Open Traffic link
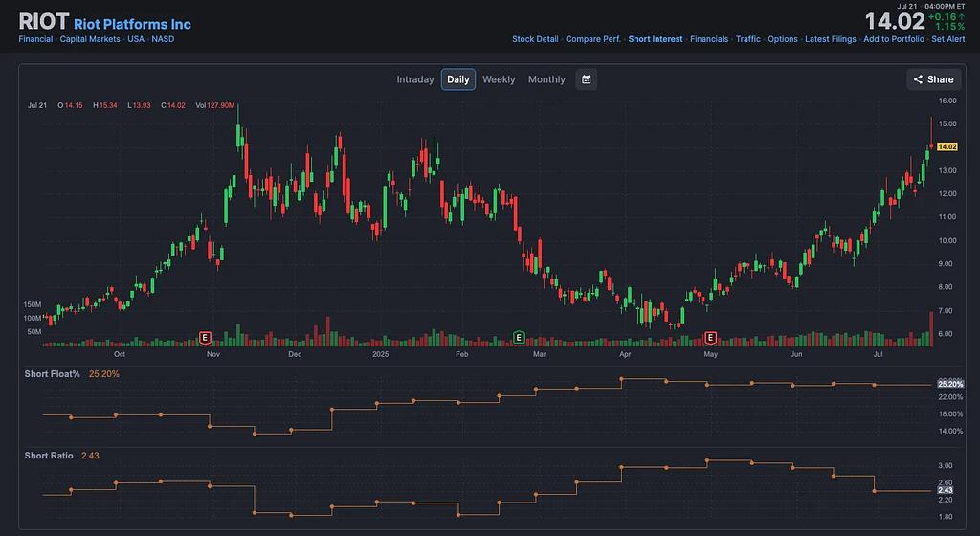 coord(748,38)
